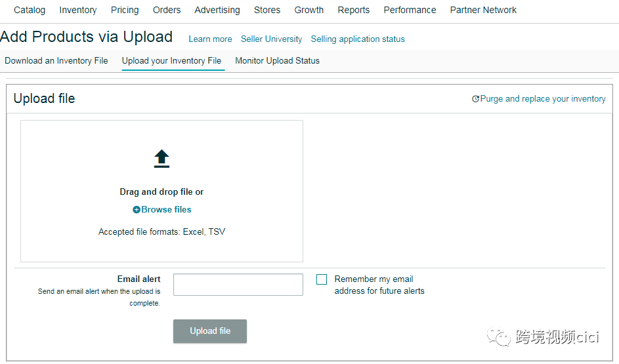Click 'Add Products via Upload' heading
The image size is (619, 364).
coord(87,37)
